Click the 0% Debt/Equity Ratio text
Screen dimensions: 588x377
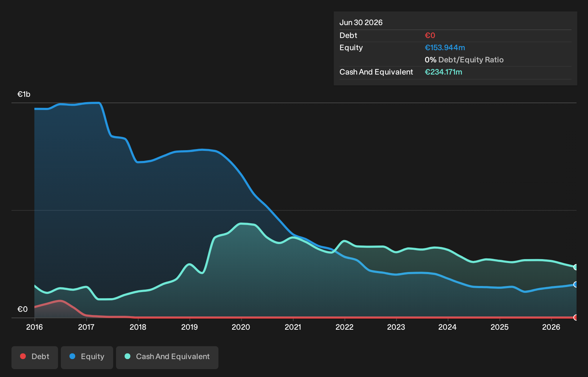(464, 60)
